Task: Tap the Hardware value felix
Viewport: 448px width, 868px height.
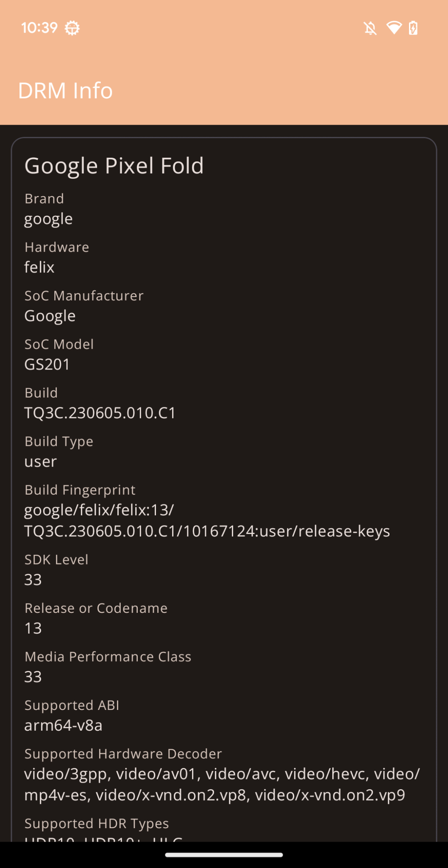Action: tap(39, 267)
